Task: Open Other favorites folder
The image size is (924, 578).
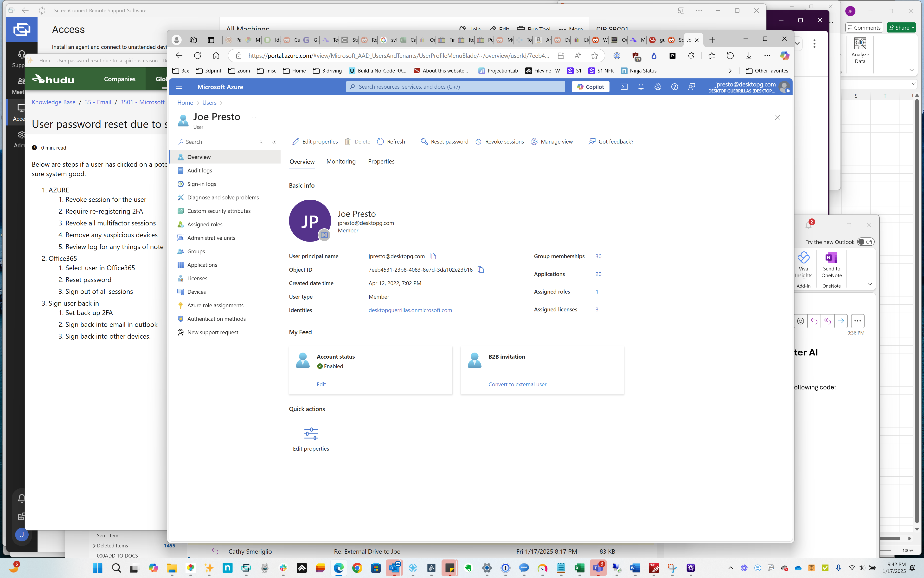Action: click(767, 71)
